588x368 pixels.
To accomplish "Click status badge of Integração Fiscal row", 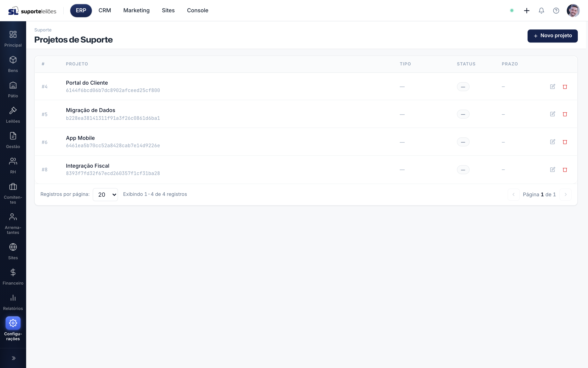I will [x=463, y=170].
